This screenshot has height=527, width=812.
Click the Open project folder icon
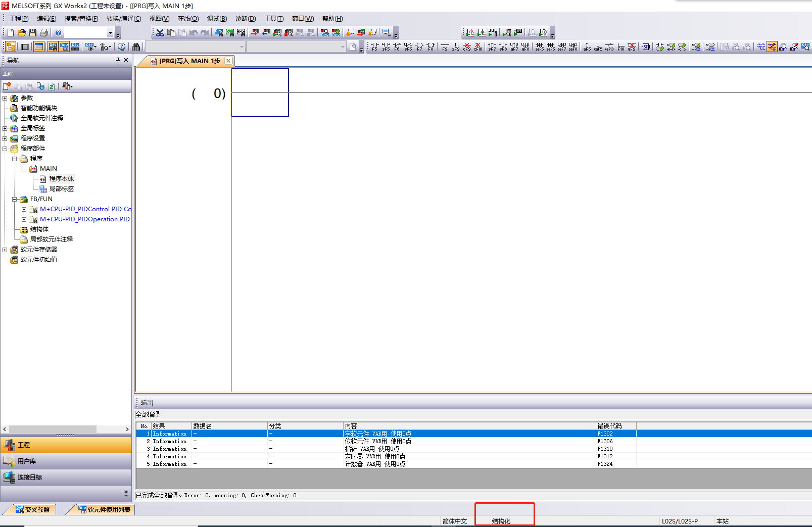(21, 33)
